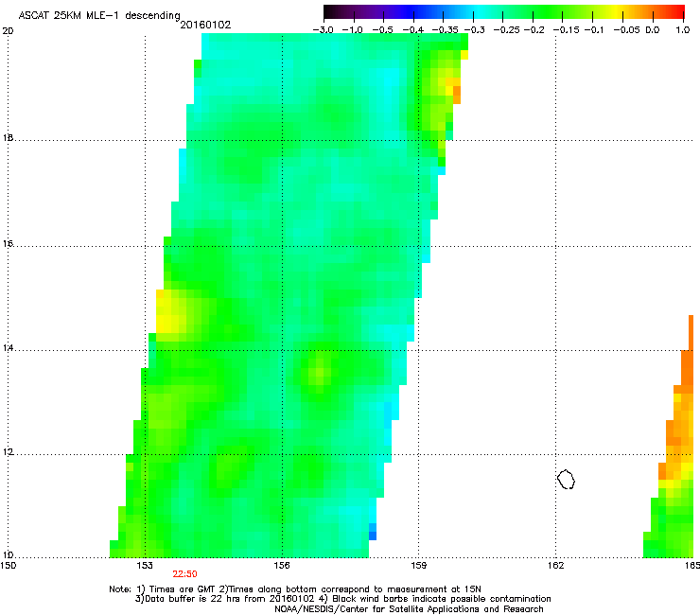Click the longitude axis label '156'
This screenshot has height=615, width=700.
coord(282,566)
